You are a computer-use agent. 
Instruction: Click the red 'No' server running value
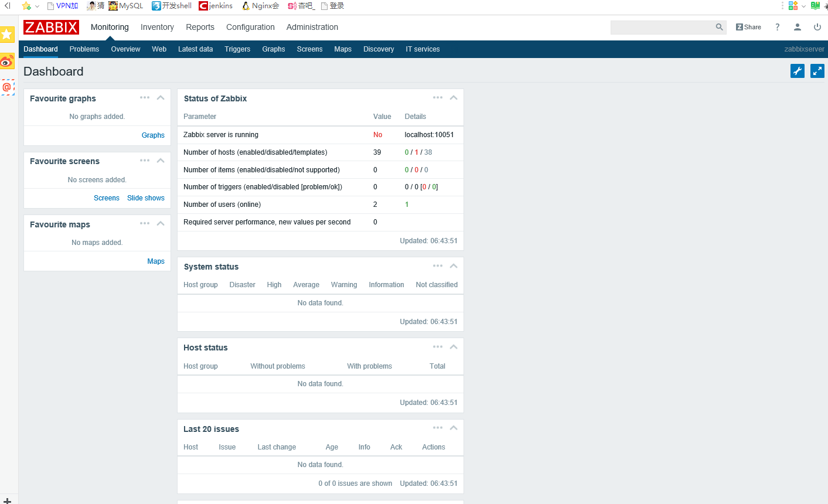tap(377, 135)
